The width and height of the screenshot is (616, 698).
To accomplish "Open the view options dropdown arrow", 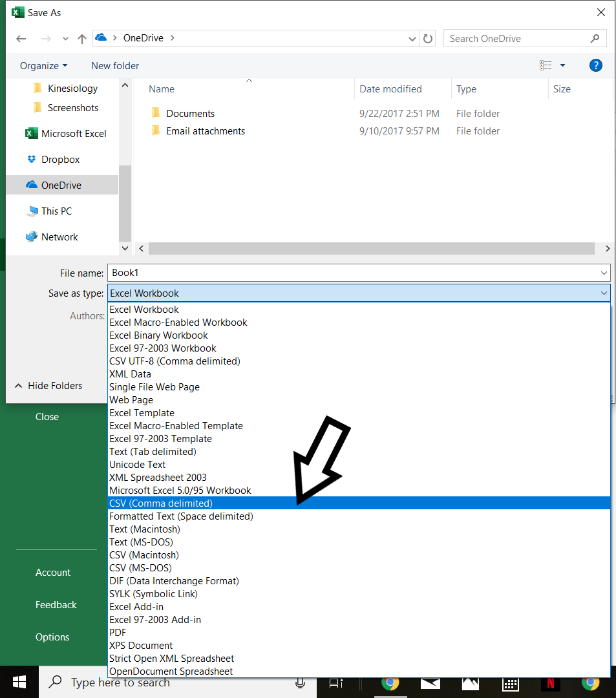I will [562, 65].
